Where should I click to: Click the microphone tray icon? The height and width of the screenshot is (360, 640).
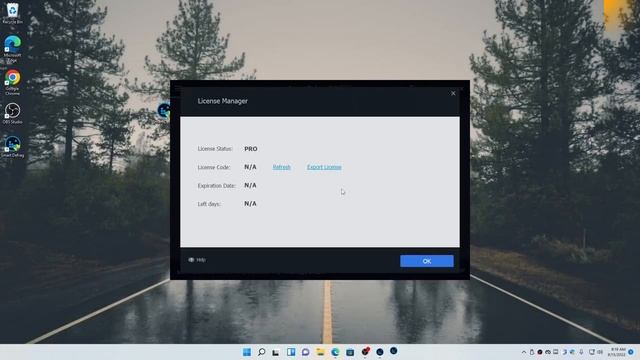(581, 352)
